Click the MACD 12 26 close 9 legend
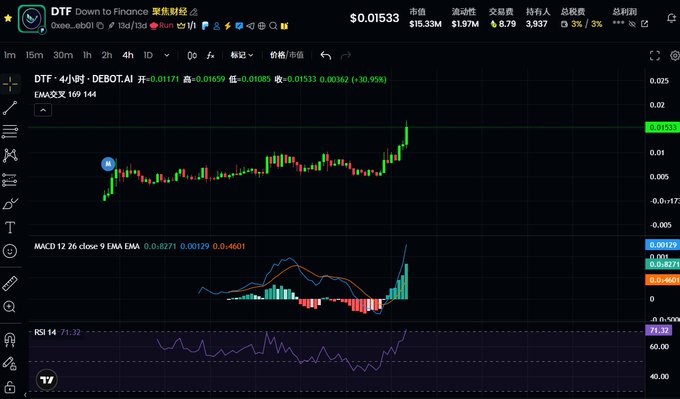The height and width of the screenshot is (399, 680). 87,246
